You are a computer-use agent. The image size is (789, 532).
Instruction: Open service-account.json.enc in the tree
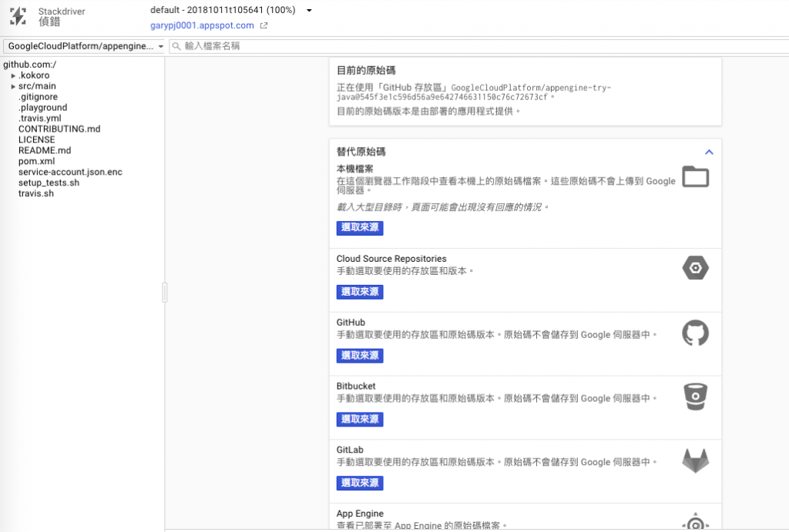tap(70, 172)
